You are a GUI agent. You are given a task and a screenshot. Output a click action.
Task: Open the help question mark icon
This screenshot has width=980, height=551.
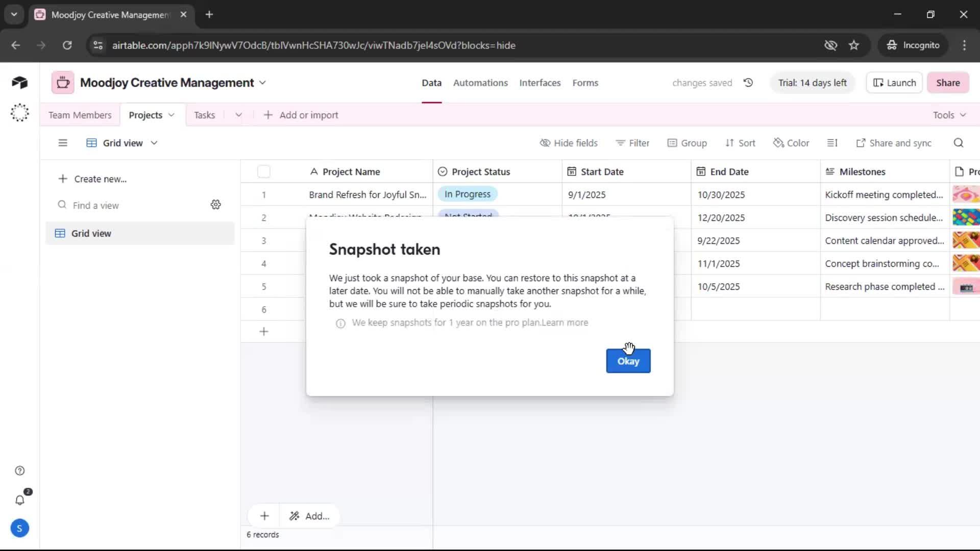(19, 471)
